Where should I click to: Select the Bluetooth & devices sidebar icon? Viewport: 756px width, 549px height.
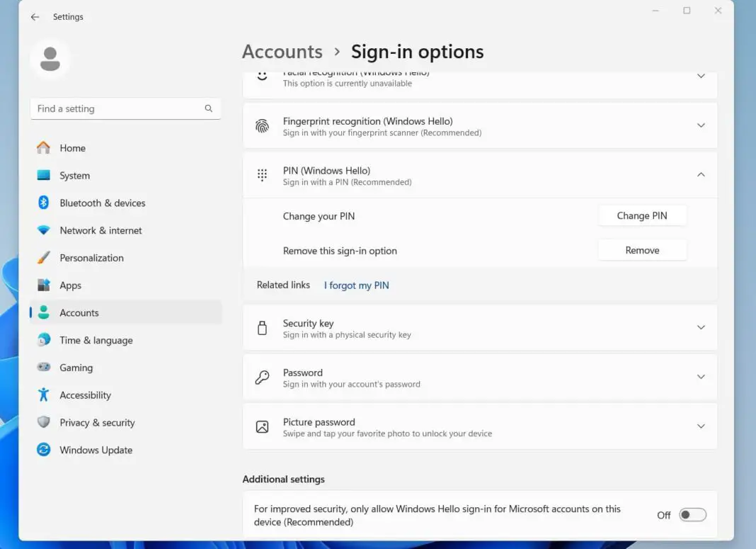(44, 203)
